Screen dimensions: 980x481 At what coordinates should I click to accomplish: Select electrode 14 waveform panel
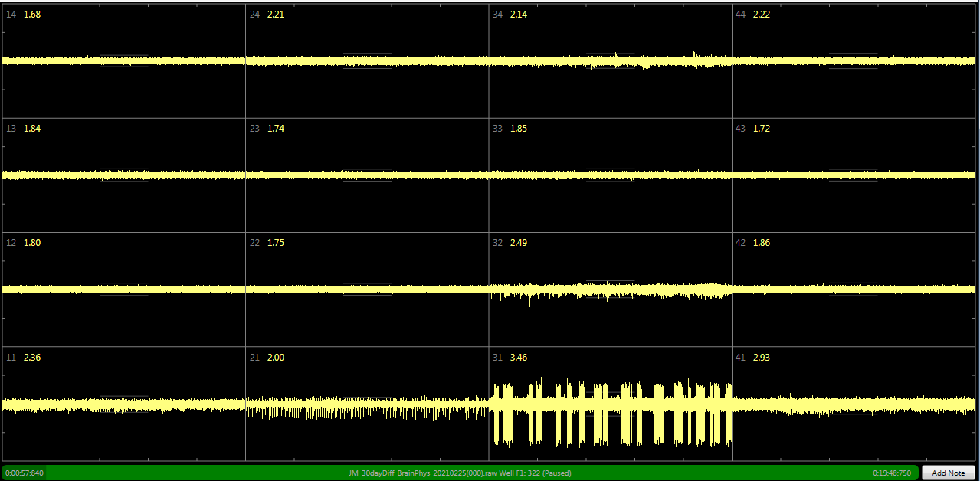coord(123,61)
